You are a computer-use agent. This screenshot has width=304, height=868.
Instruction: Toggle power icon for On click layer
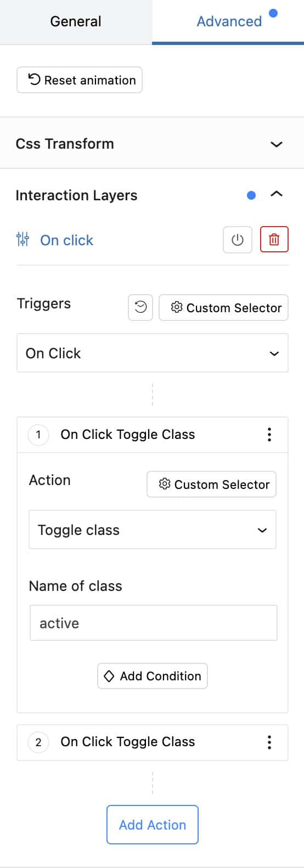(x=237, y=240)
